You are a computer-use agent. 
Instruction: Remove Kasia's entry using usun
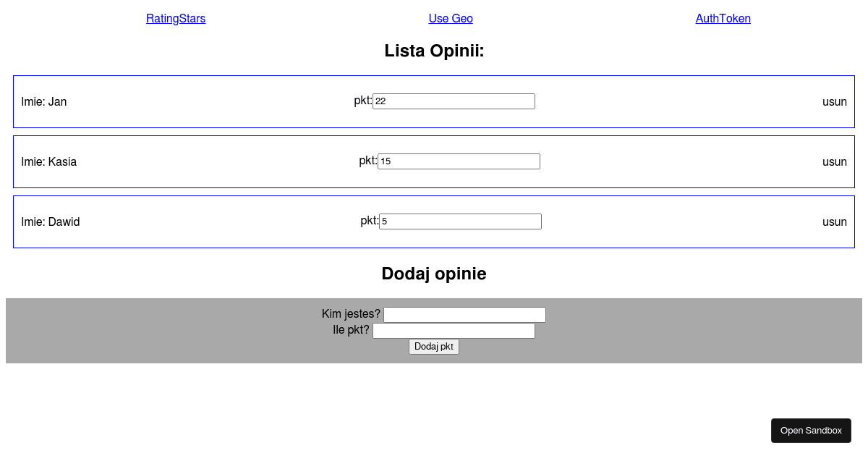tap(834, 162)
